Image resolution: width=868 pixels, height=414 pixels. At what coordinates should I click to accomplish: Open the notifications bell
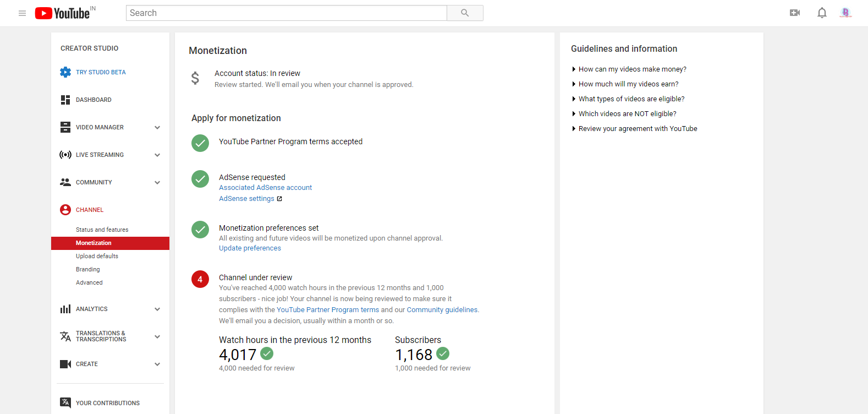822,13
